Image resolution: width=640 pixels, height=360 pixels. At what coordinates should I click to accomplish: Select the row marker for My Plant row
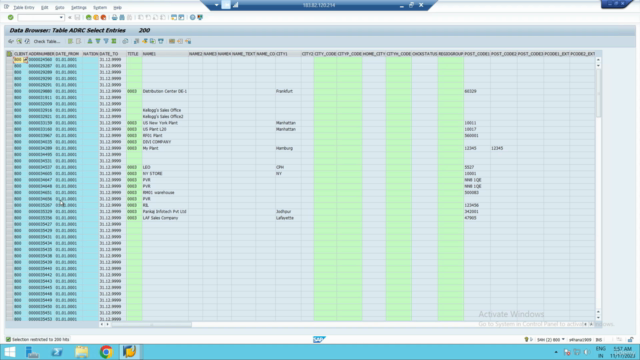tap(9, 148)
